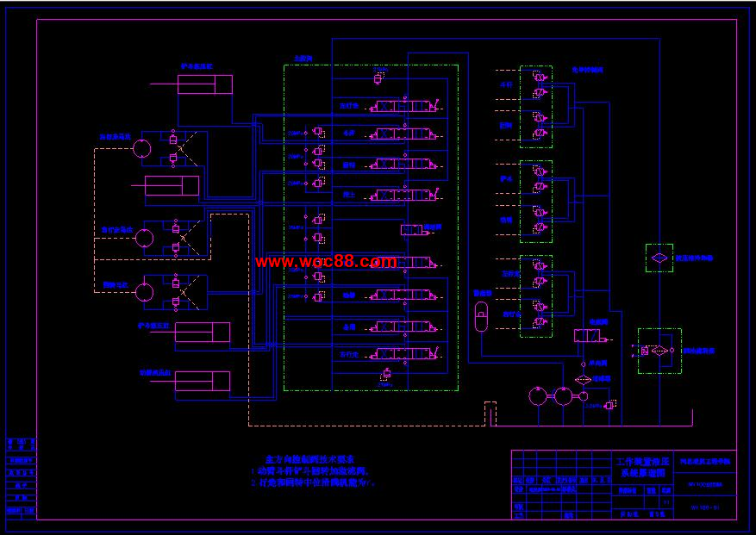Select the 先导控制阀 label

point(588,70)
